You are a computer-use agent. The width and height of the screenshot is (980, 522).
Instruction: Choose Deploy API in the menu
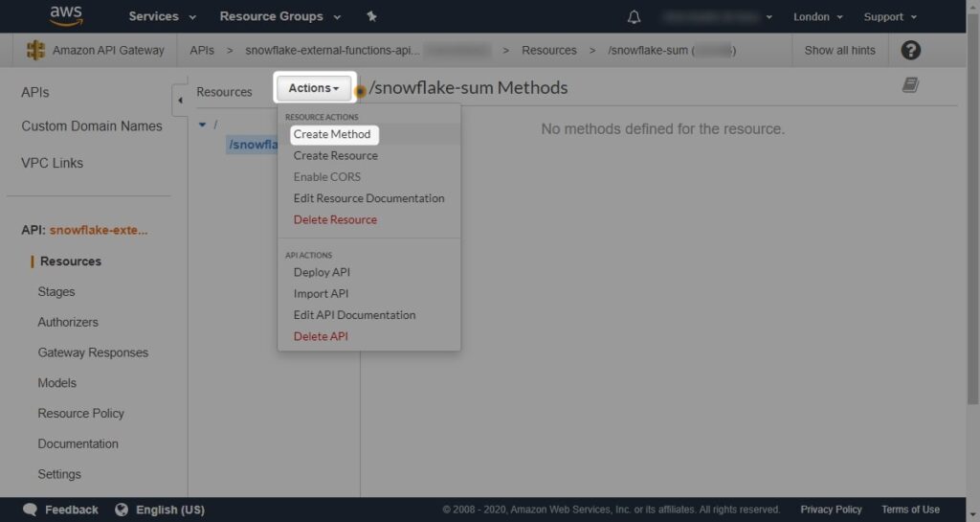coord(322,272)
